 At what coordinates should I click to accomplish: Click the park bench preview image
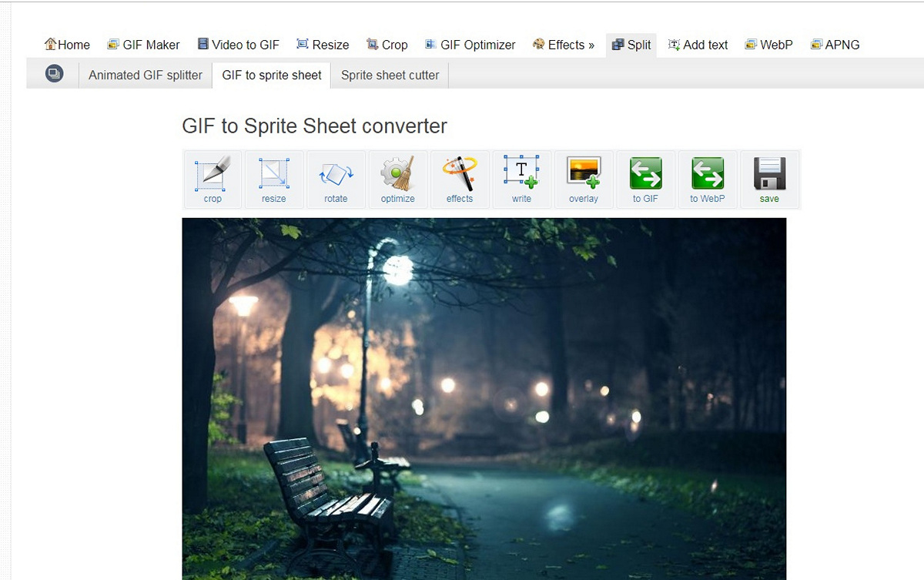click(484, 398)
